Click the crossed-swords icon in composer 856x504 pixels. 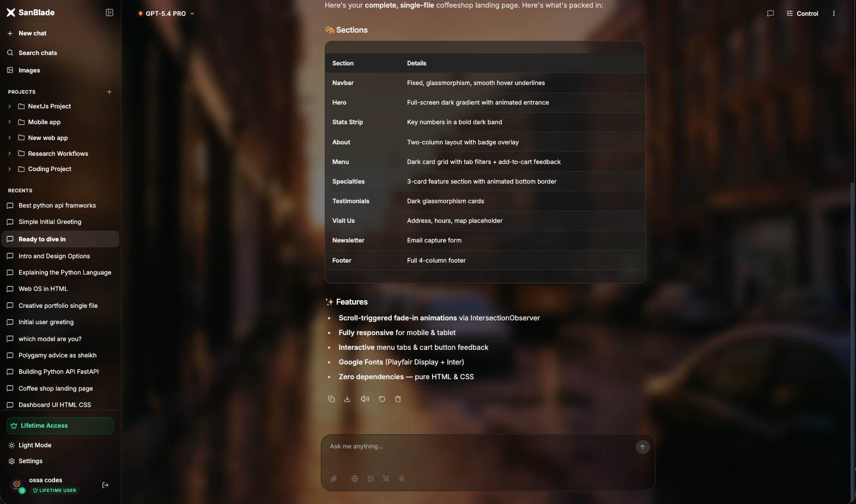(x=386, y=478)
